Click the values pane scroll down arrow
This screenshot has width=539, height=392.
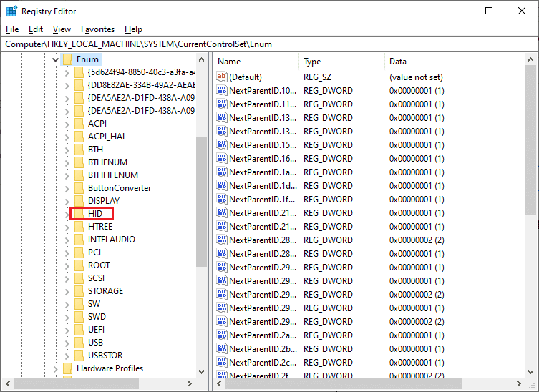[530, 372]
